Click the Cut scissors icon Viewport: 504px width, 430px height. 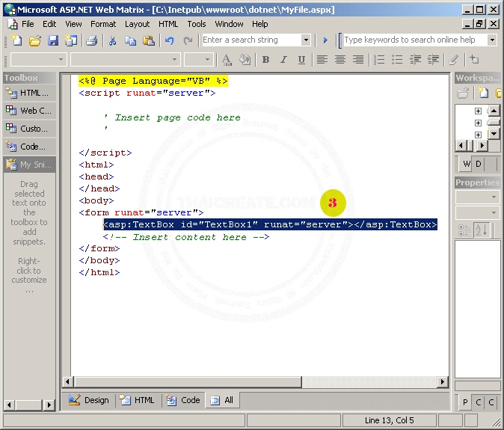pos(112,40)
